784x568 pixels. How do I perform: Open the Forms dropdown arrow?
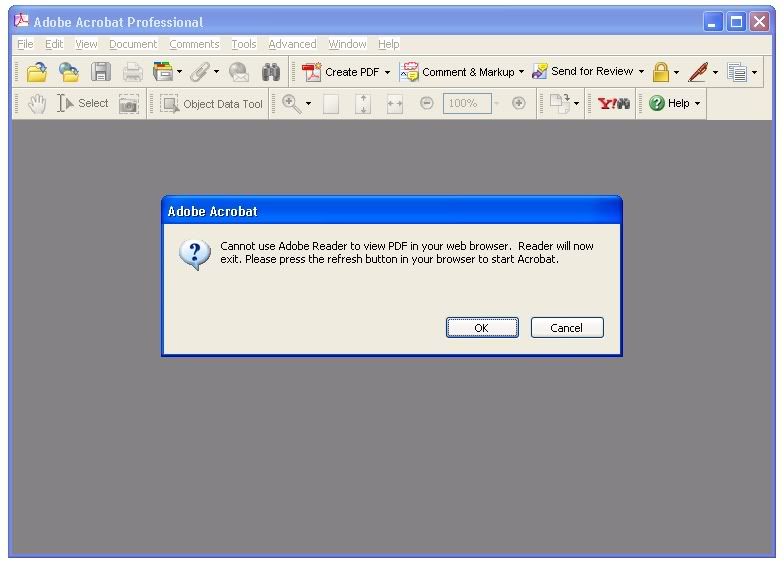pyautogui.click(x=754, y=72)
